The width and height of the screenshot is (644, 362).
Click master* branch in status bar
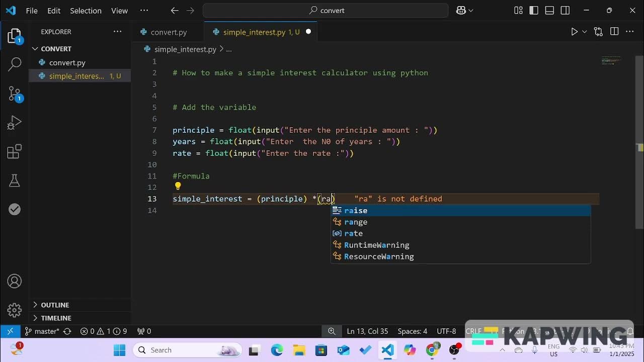point(42,331)
